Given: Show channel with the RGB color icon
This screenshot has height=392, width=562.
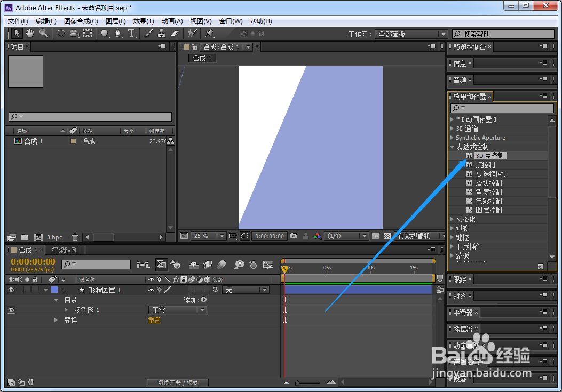Looking at the screenshot, I should (317, 236).
